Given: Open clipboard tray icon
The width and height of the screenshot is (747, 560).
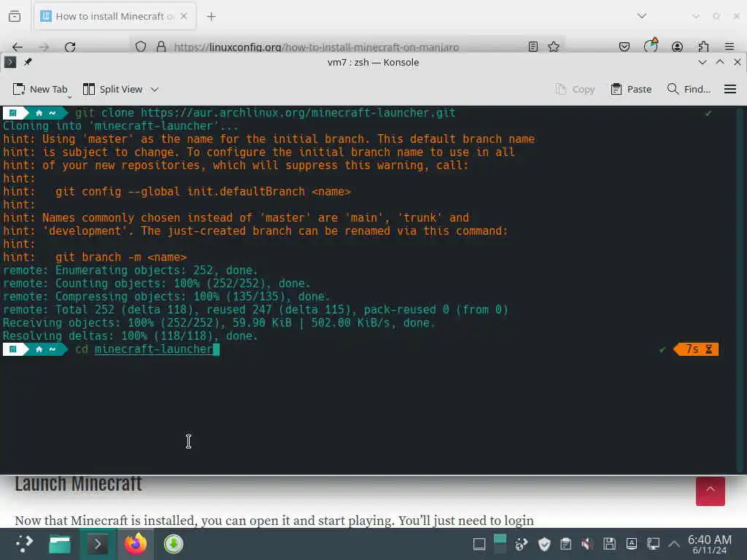Looking at the screenshot, I should [565, 544].
